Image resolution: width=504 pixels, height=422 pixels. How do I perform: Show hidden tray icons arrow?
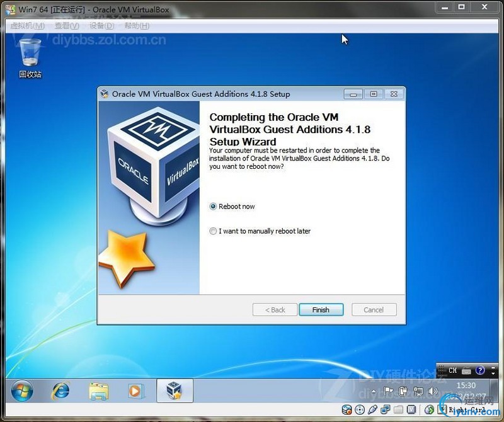(374, 392)
